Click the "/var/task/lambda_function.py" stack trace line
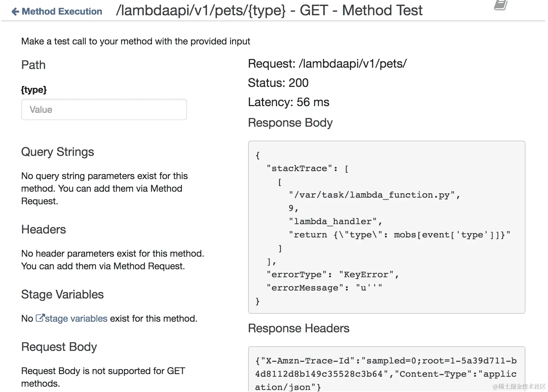 click(374, 195)
